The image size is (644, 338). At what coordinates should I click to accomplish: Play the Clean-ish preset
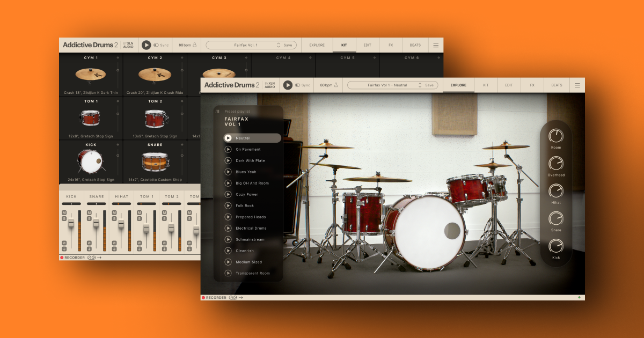click(x=228, y=251)
